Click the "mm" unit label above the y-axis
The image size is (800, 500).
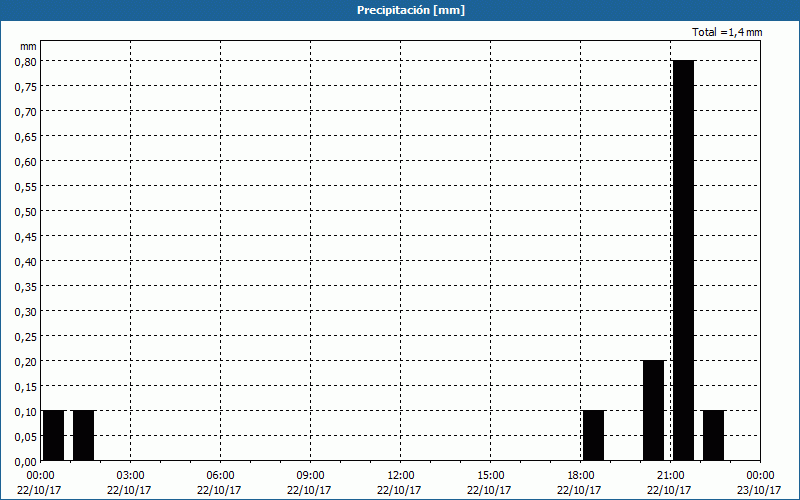[x=28, y=46]
